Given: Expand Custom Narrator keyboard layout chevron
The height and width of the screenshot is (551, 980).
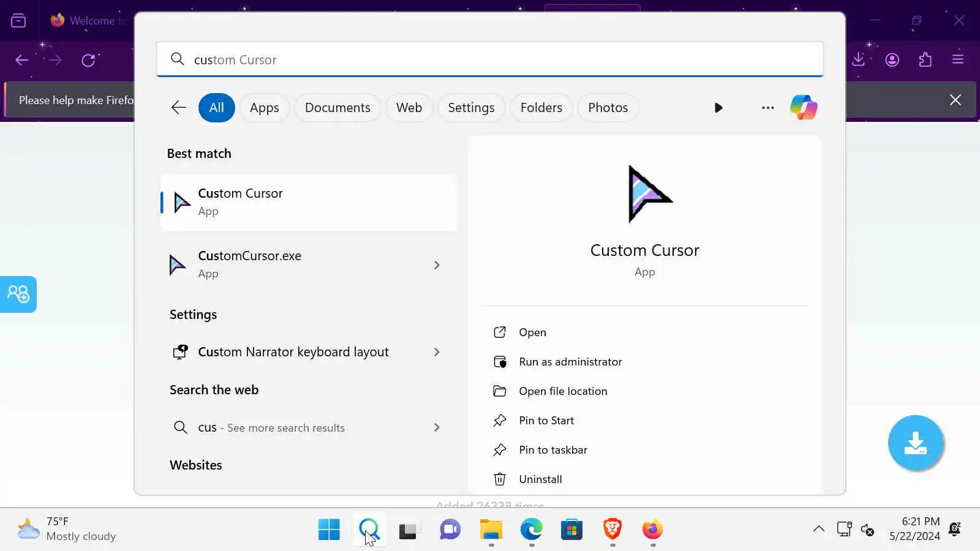Looking at the screenshot, I should point(437,352).
